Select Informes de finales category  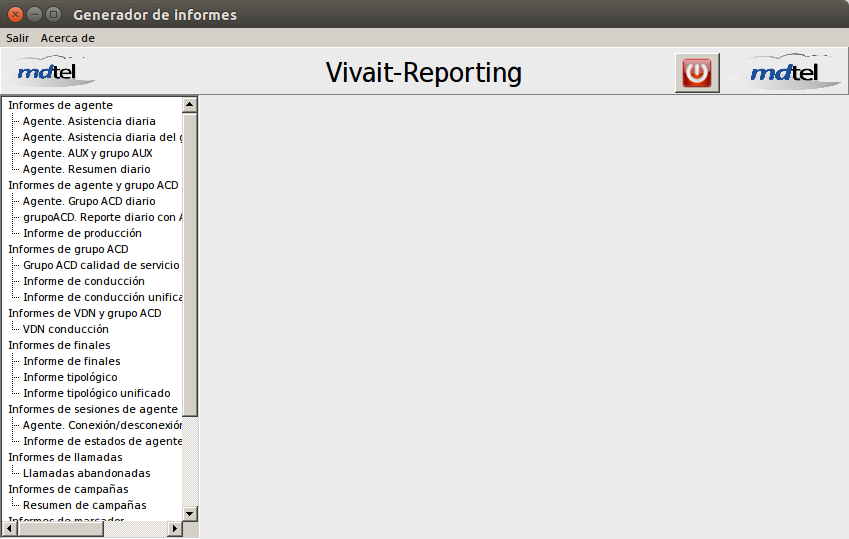tap(60, 345)
